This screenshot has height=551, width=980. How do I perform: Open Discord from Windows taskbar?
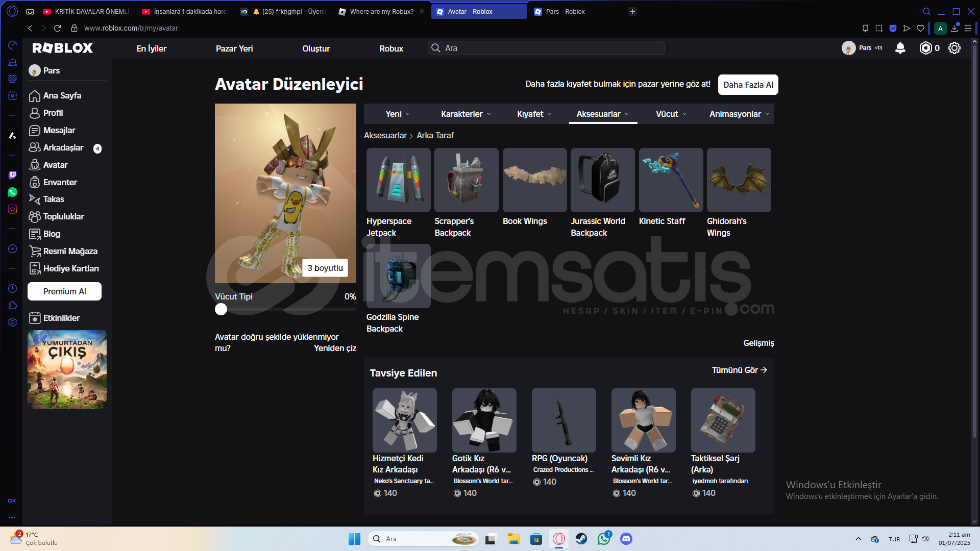click(626, 539)
